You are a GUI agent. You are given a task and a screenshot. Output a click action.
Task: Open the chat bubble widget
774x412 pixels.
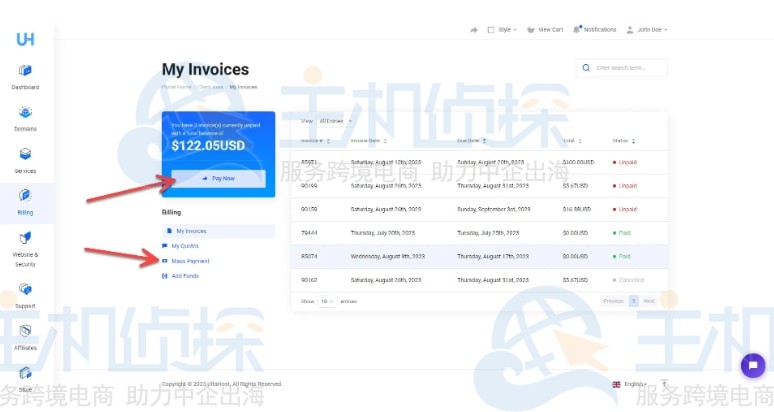(x=753, y=366)
